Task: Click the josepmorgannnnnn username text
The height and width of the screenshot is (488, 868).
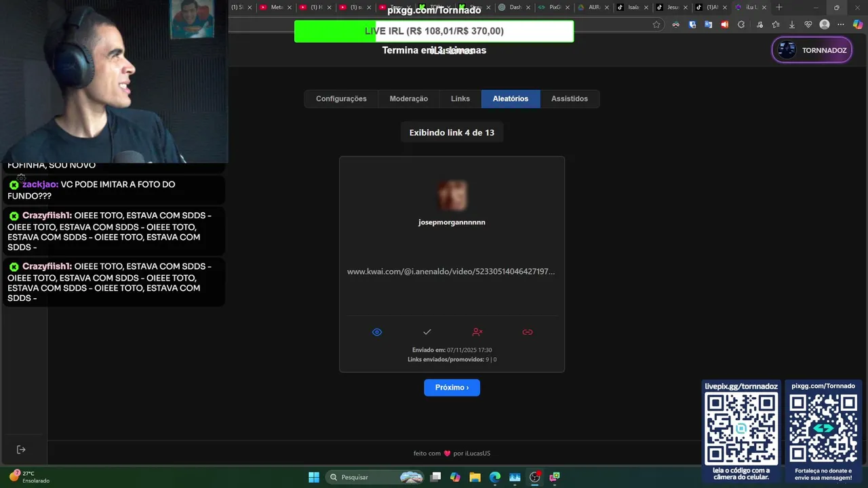Action: point(452,222)
